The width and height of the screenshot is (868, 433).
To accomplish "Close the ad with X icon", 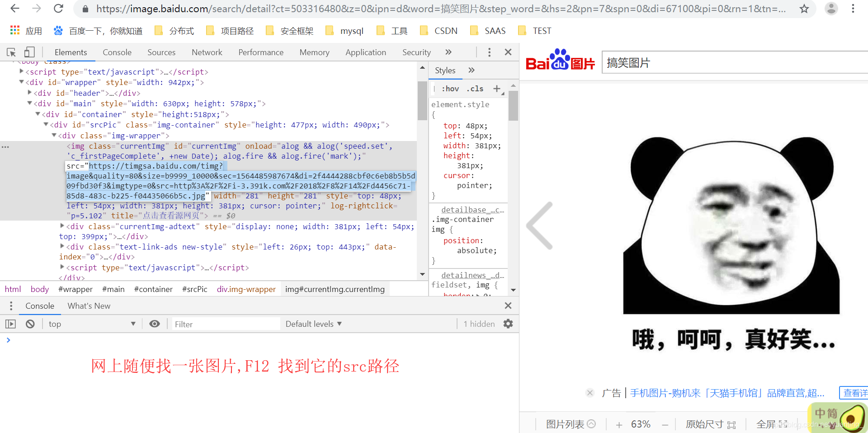I will point(590,393).
